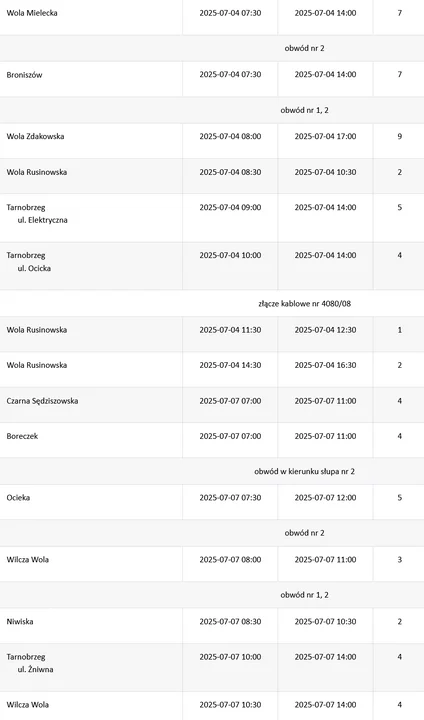Click end time 2025-07-04 16:30
Image resolution: width=424 pixels, height=720 pixels.
325,366
